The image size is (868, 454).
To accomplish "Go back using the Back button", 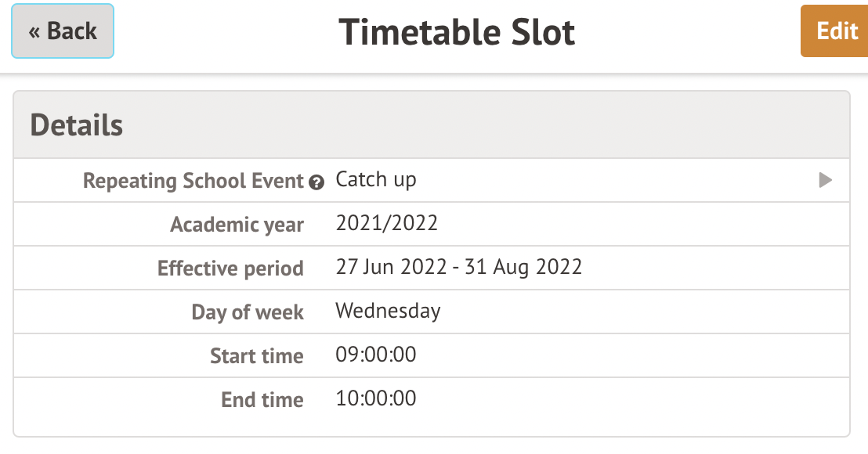I will pos(63,31).
